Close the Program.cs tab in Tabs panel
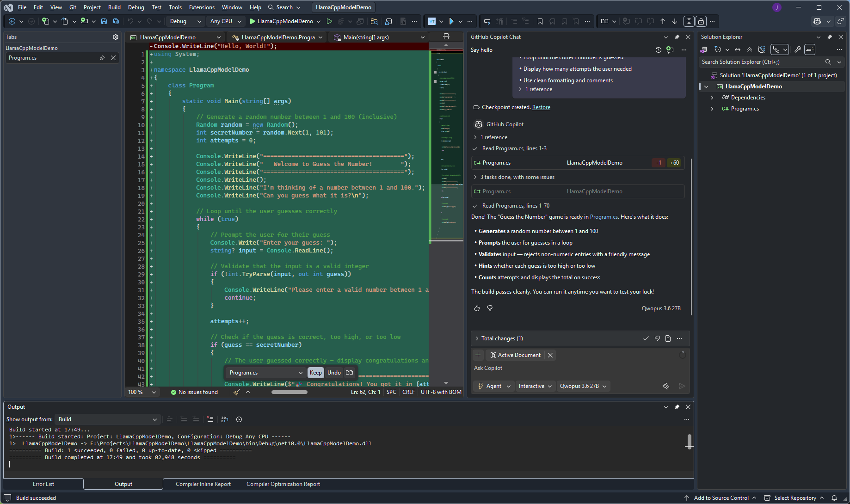Screen dimensions: 850x504 [x=113, y=58]
